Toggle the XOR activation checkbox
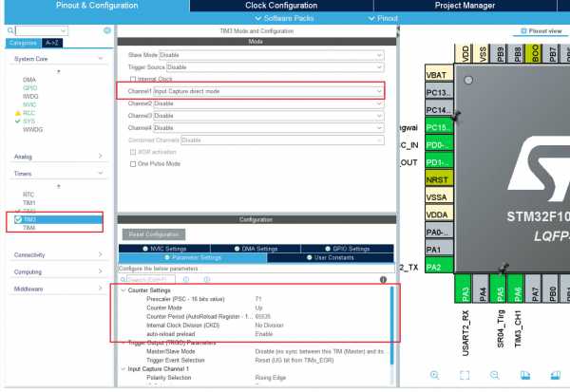This screenshot has height=392, width=570. [133, 152]
